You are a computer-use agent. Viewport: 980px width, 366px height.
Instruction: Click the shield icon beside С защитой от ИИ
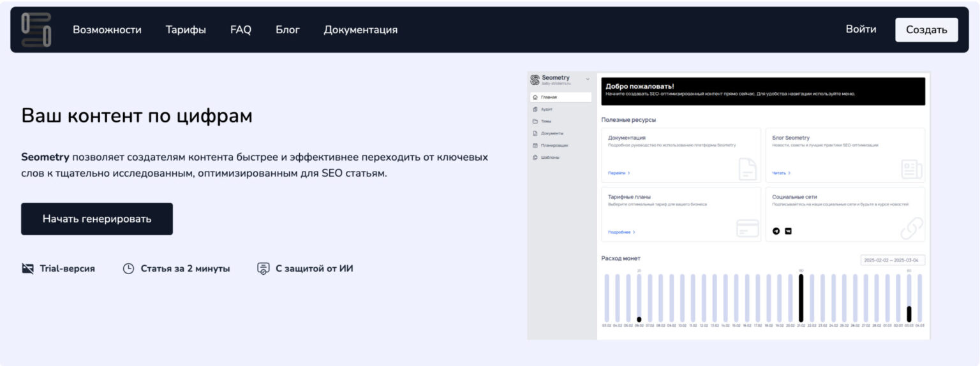(x=263, y=268)
